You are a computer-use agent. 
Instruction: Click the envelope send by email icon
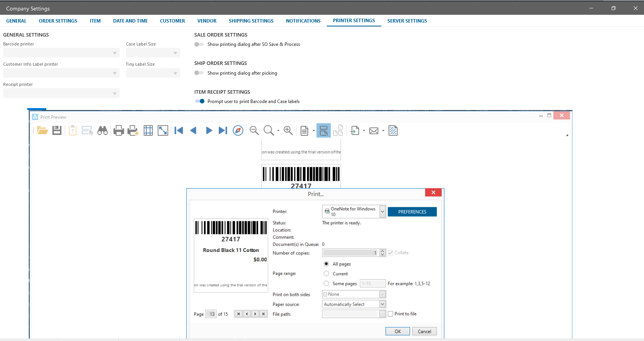tap(374, 131)
